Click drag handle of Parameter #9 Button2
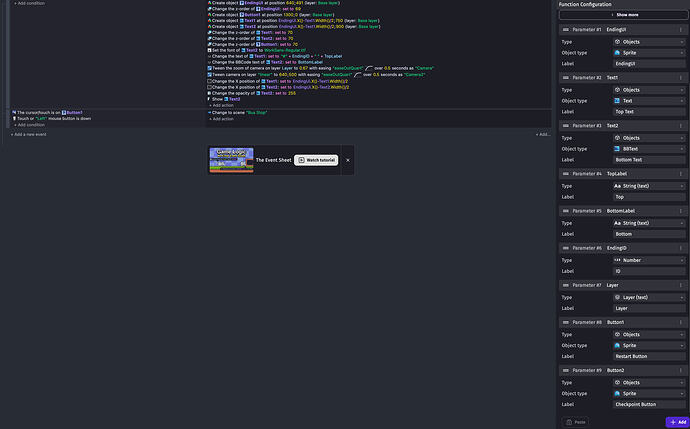The height and width of the screenshot is (429, 690). [x=565, y=370]
